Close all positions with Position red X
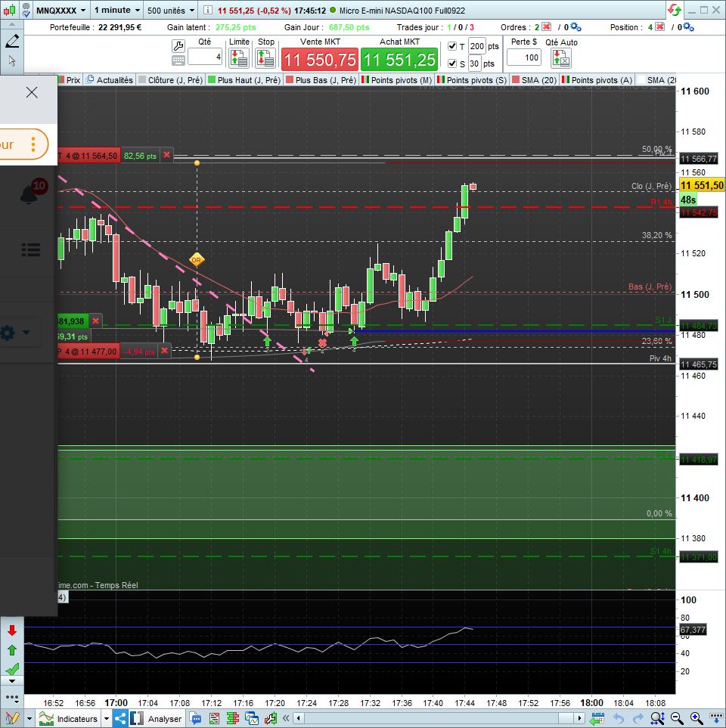Viewport: 726px width, 728px height. (659, 27)
